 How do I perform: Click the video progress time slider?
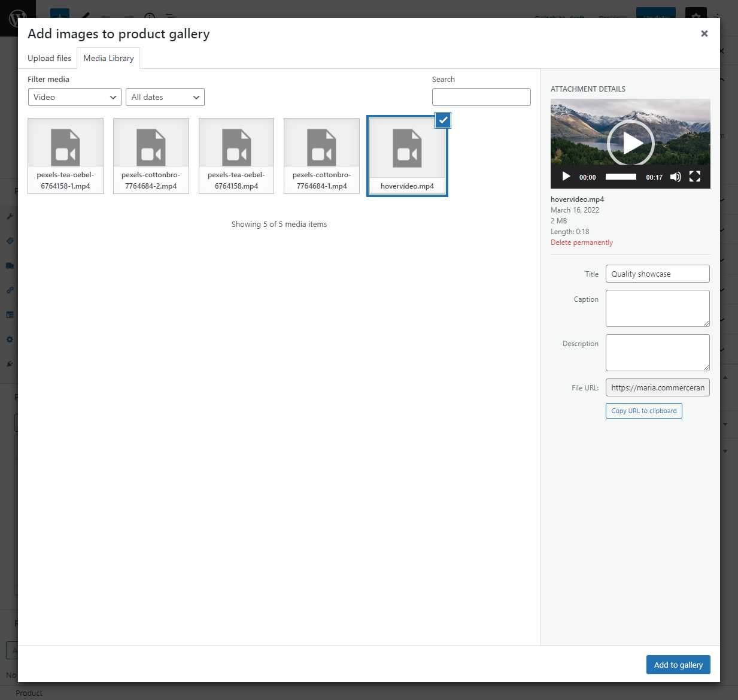point(621,177)
